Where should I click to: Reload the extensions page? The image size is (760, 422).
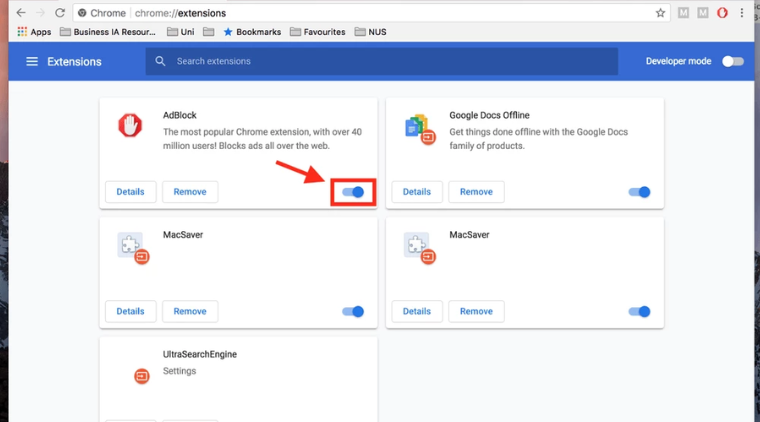pyautogui.click(x=60, y=13)
